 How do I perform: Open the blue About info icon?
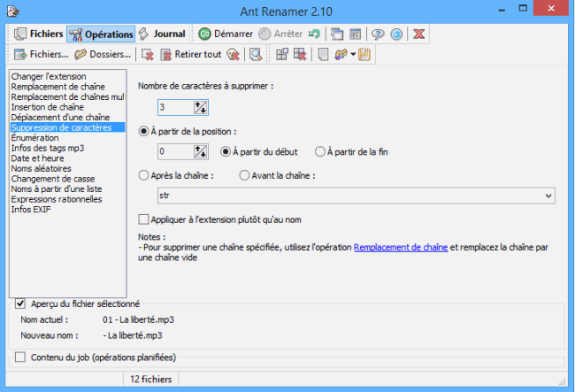[x=396, y=35]
